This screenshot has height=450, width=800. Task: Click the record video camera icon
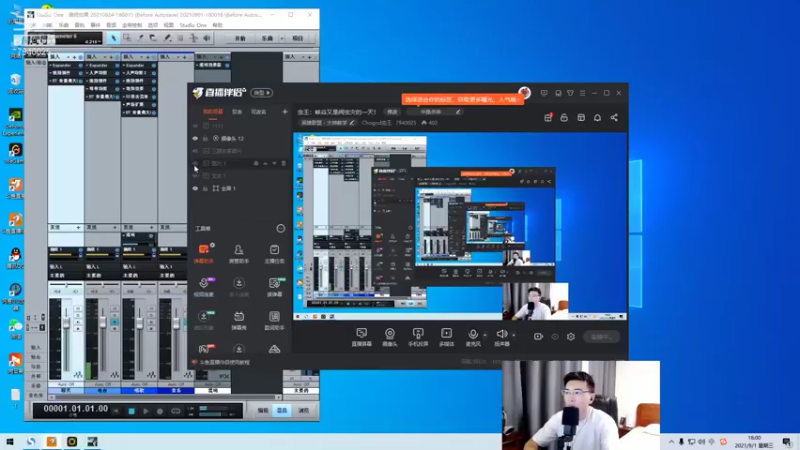538,337
